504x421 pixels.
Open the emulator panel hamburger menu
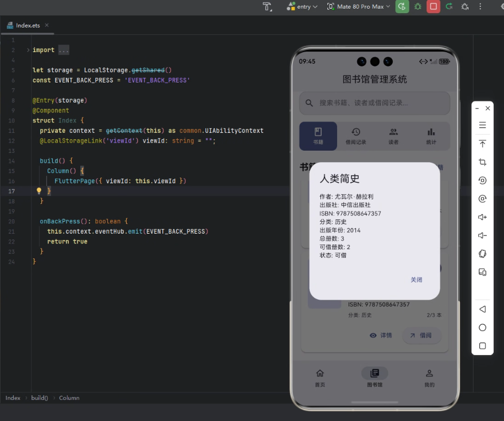(482, 125)
